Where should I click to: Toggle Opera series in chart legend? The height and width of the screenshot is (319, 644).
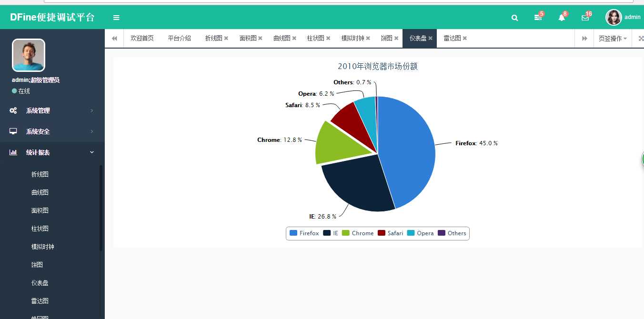[x=420, y=233]
